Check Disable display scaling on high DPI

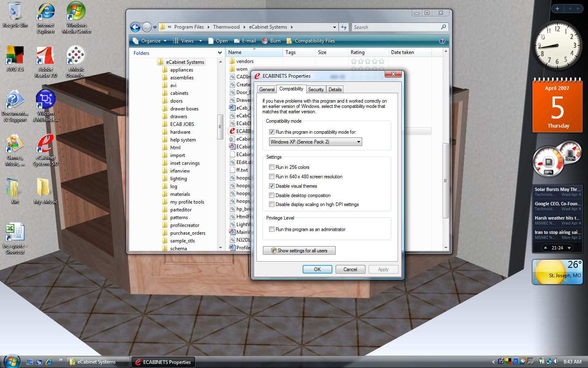click(x=272, y=204)
